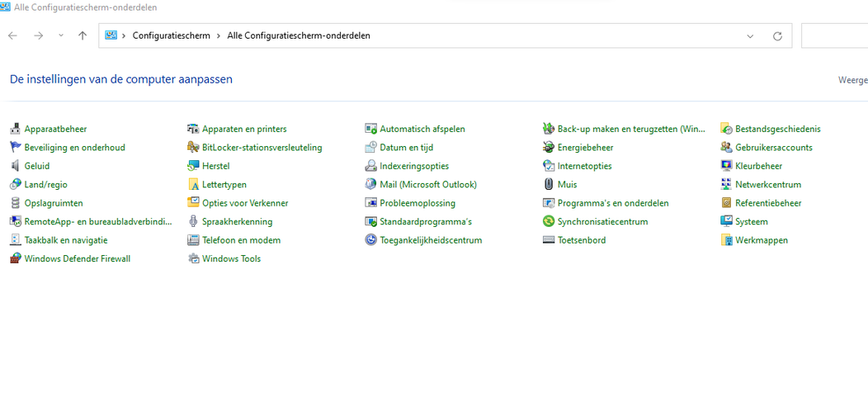Open the Apparaatbeheer icon
This screenshot has height=416, width=868.
coord(15,129)
